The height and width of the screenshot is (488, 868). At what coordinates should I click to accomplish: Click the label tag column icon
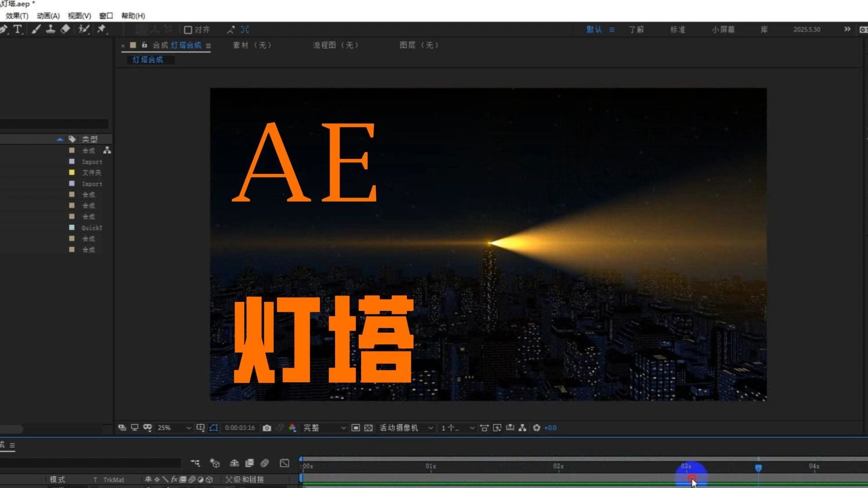point(72,139)
